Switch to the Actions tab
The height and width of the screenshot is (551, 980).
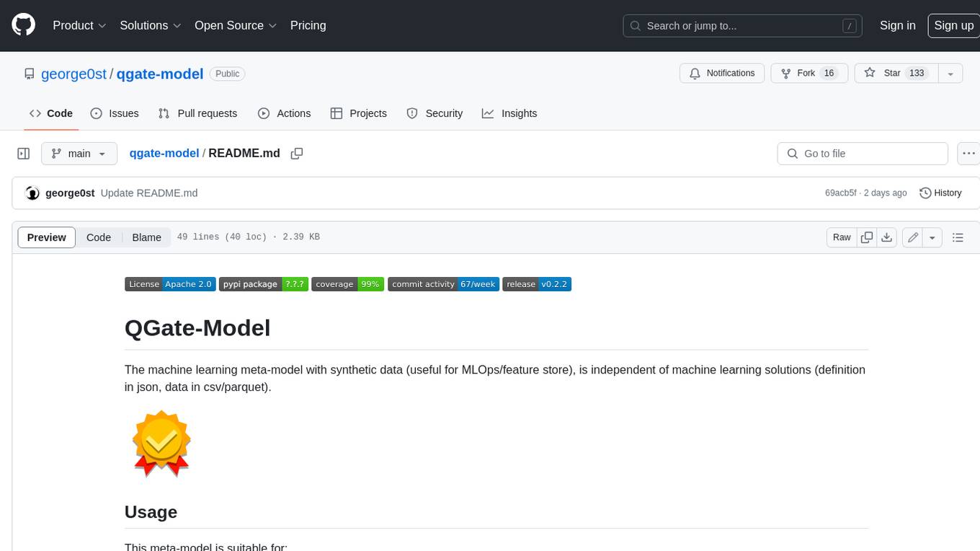pyautogui.click(x=284, y=113)
